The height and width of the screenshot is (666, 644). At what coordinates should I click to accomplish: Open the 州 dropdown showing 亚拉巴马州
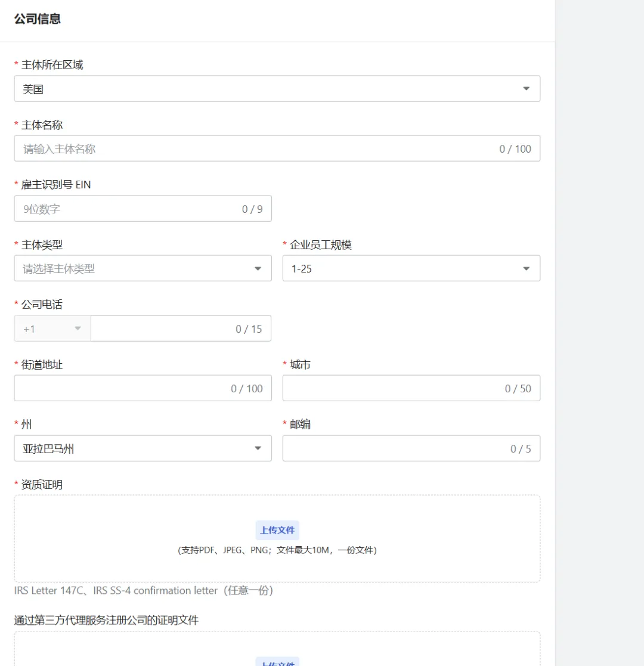pyautogui.click(x=131, y=448)
